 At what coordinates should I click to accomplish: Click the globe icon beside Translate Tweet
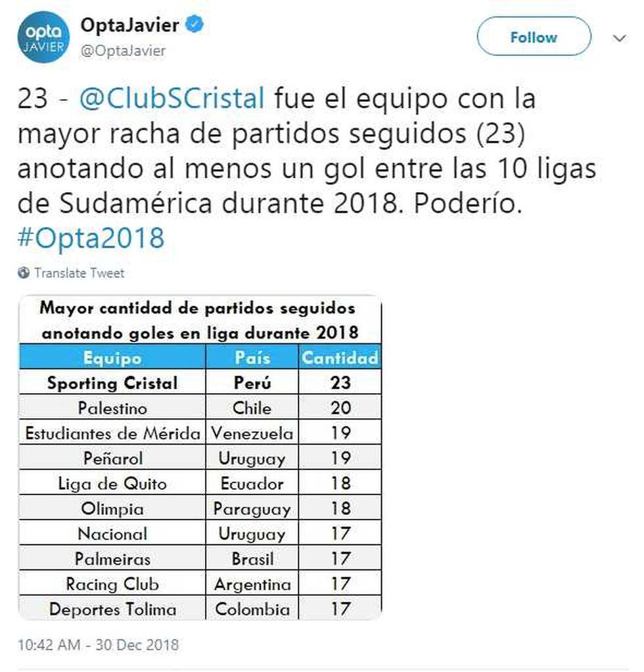(x=24, y=272)
